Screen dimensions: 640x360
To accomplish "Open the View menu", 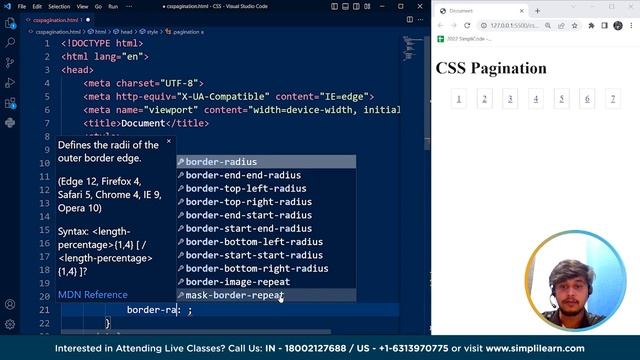I will pos(82,7).
